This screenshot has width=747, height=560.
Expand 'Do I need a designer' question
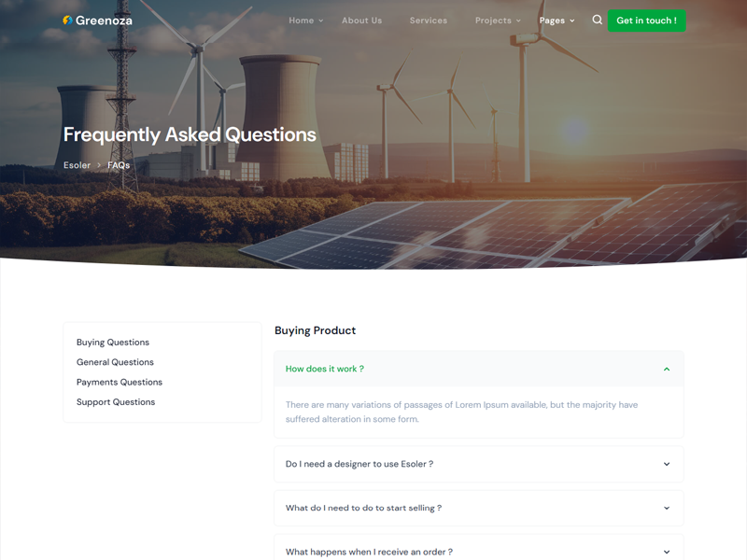359,464
